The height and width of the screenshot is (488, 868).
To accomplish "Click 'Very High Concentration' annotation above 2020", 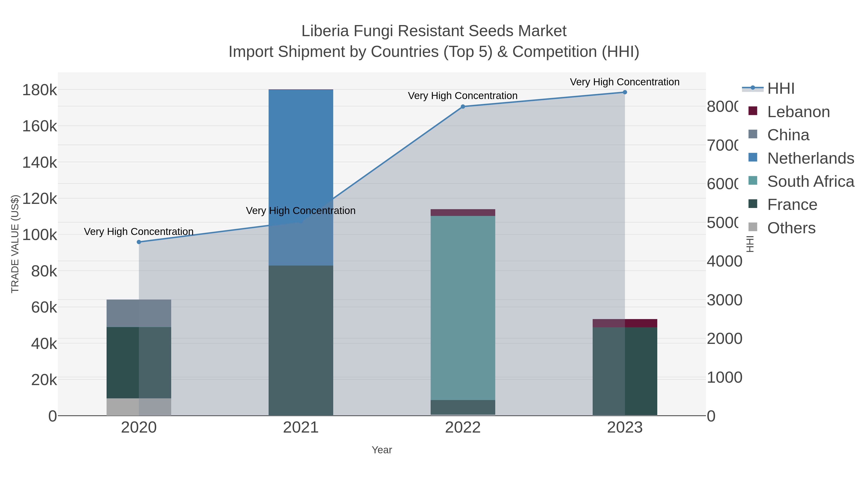I will (x=139, y=231).
